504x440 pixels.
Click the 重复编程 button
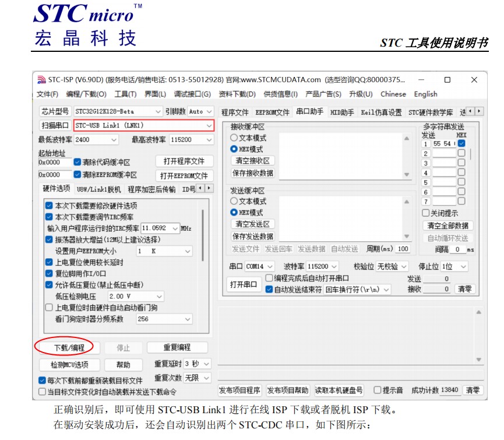point(177,347)
